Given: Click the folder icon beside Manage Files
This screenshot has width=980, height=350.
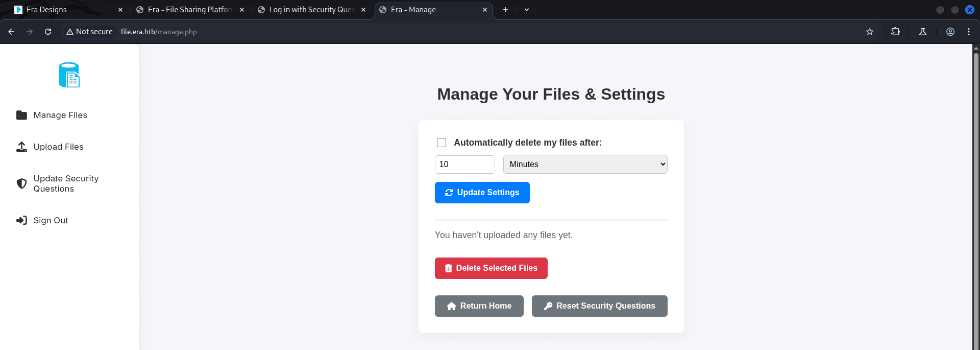Looking at the screenshot, I should [21, 115].
